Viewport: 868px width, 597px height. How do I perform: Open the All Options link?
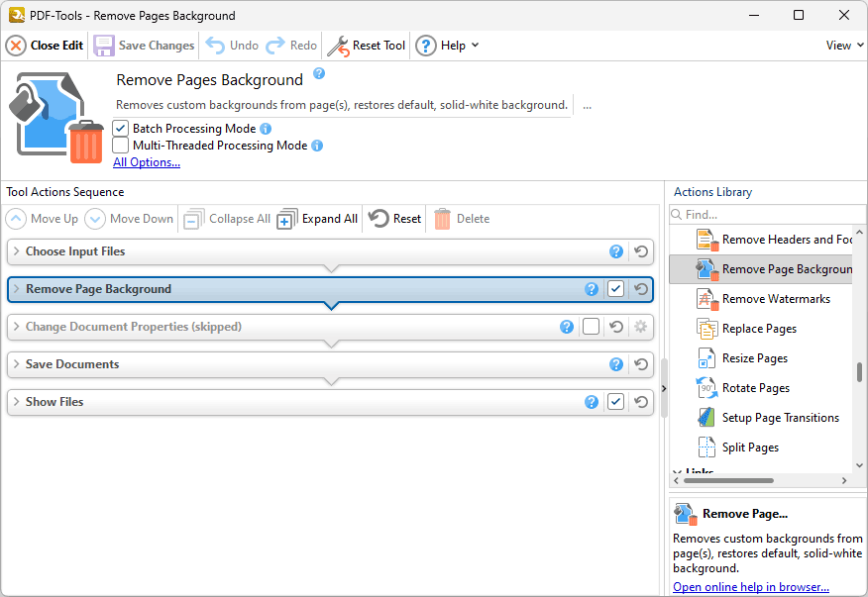147,162
